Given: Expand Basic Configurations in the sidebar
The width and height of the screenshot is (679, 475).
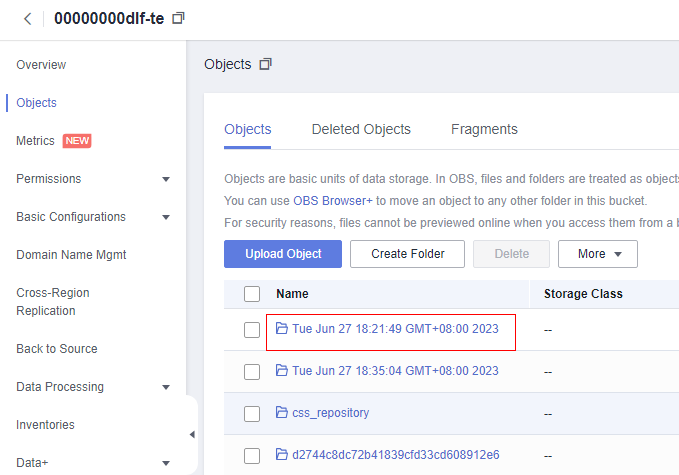Looking at the screenshot, I should [165, 217].
